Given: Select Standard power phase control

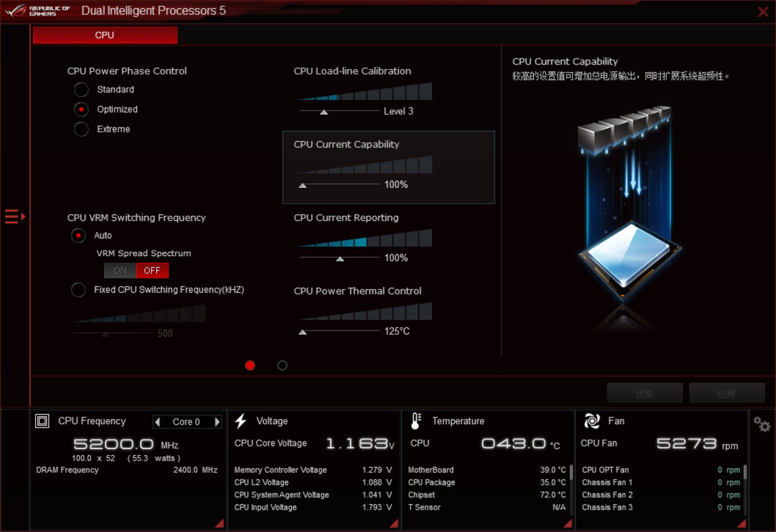Looking at the screenshot, I should (x=81, y=90).
